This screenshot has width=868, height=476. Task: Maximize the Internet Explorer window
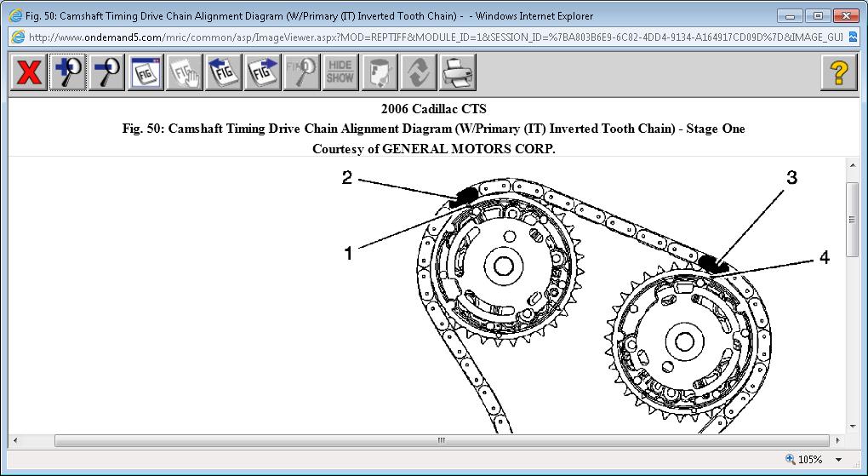point(818,16)
